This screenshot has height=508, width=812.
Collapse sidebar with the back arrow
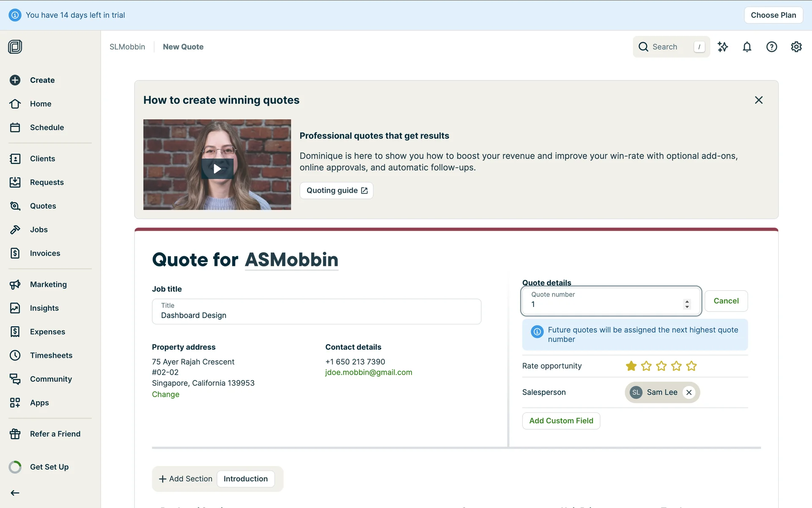[15, 493]
